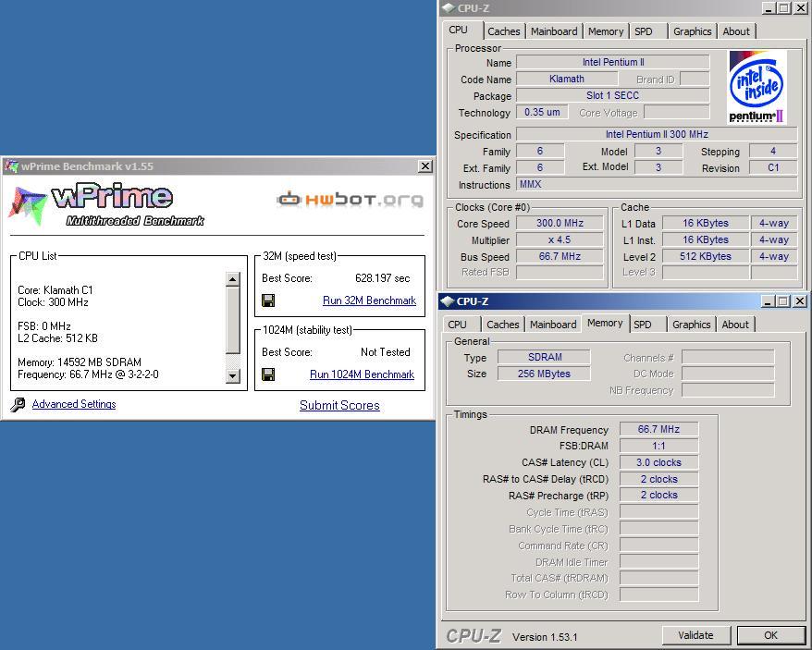Click the Stepping field showing 4
The height and width of the screenshot is (650, 812).
[773, 151]
